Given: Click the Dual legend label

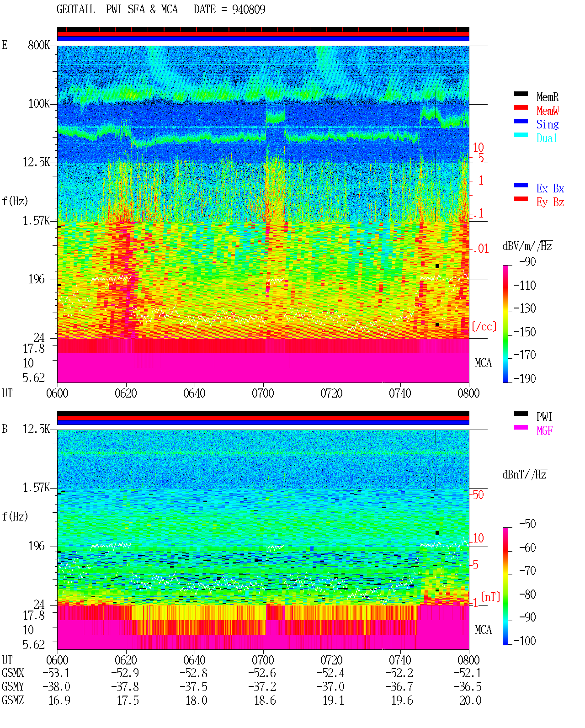Looking at the screenshot, I should pyautogui.click(x=548, y=138).
